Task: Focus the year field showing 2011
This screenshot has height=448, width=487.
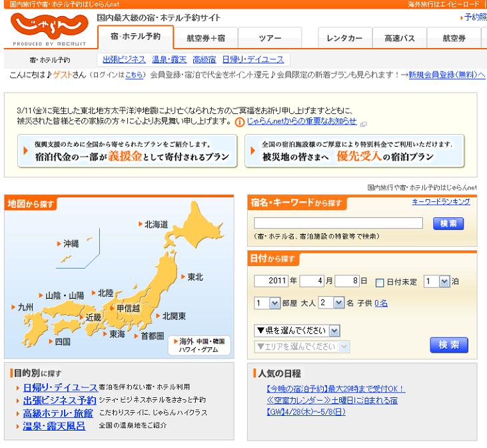Action: pos(271,281)
